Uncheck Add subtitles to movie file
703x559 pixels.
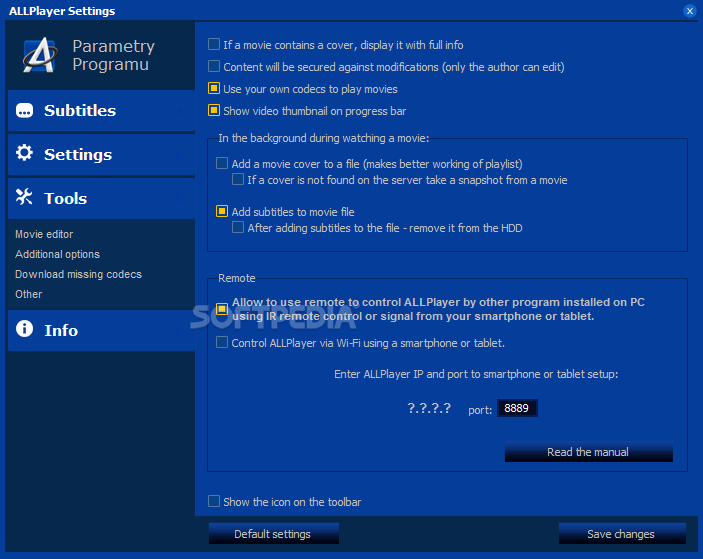(222, 211)
